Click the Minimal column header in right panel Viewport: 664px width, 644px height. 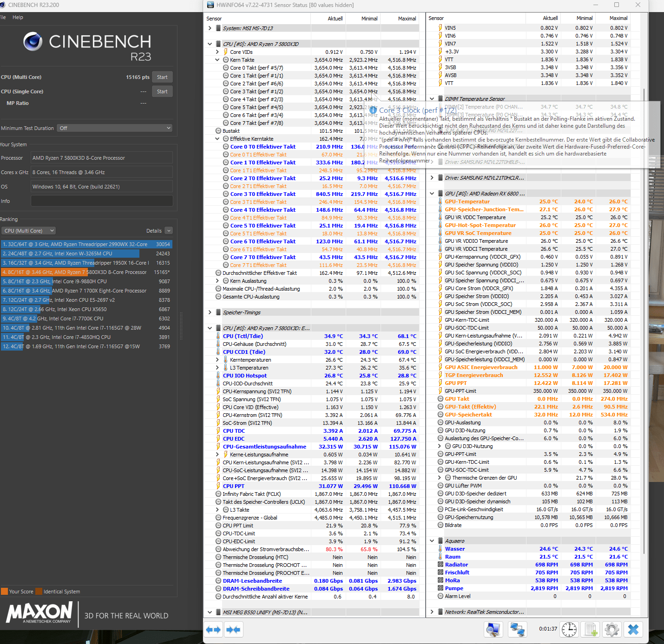coord(585,18)
